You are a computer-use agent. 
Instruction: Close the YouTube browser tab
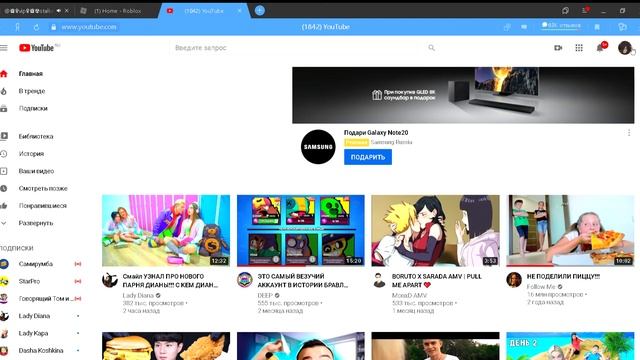pyautogui.click(x=240, y=11)
